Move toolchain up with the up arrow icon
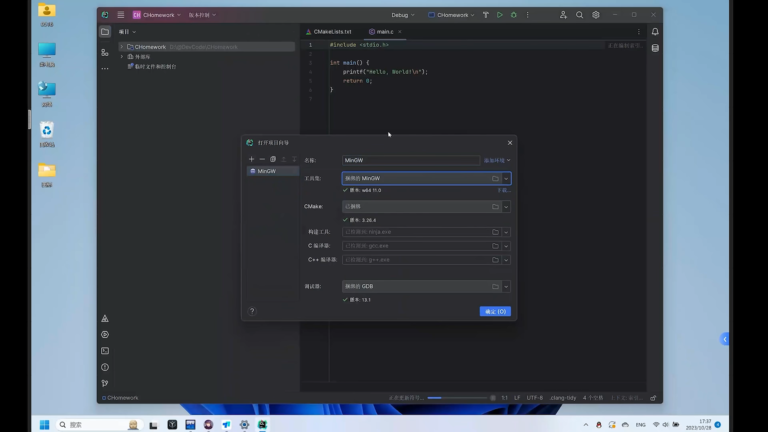Screen dimensions: 768x432 [284, 159]
